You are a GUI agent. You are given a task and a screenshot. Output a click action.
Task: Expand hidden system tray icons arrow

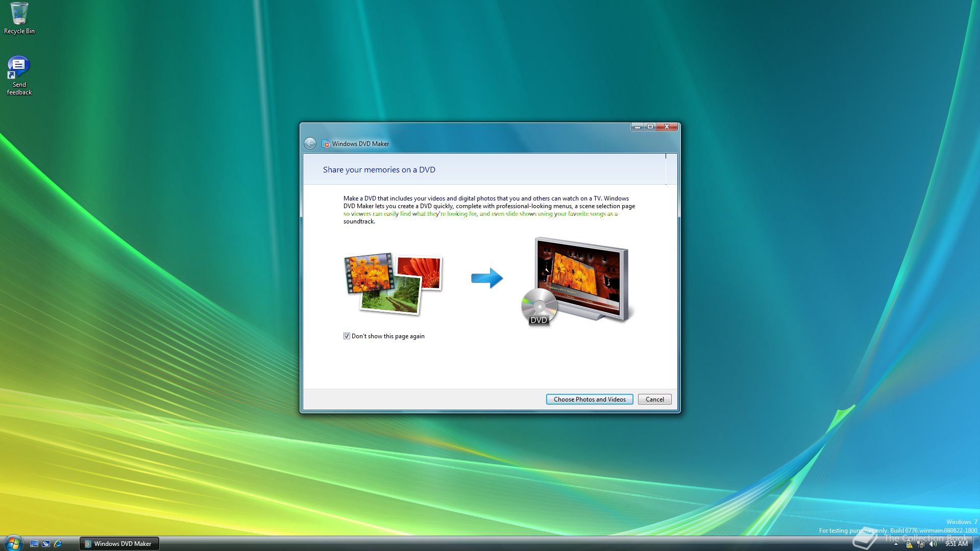[x=896, y=544]
